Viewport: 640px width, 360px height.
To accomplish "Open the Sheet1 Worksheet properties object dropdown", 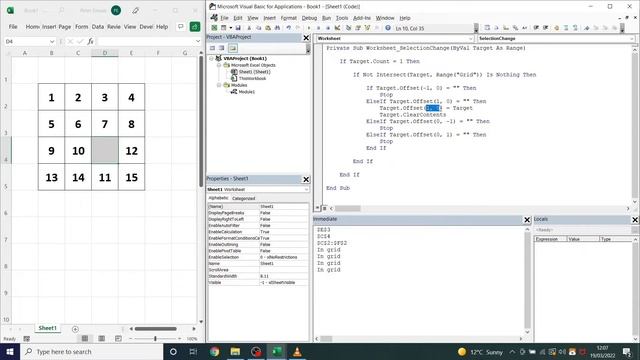I will tap(306, 189).
